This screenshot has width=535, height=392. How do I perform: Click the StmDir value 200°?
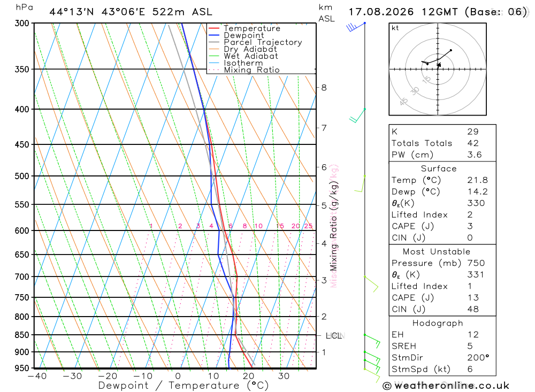[478, 358]
